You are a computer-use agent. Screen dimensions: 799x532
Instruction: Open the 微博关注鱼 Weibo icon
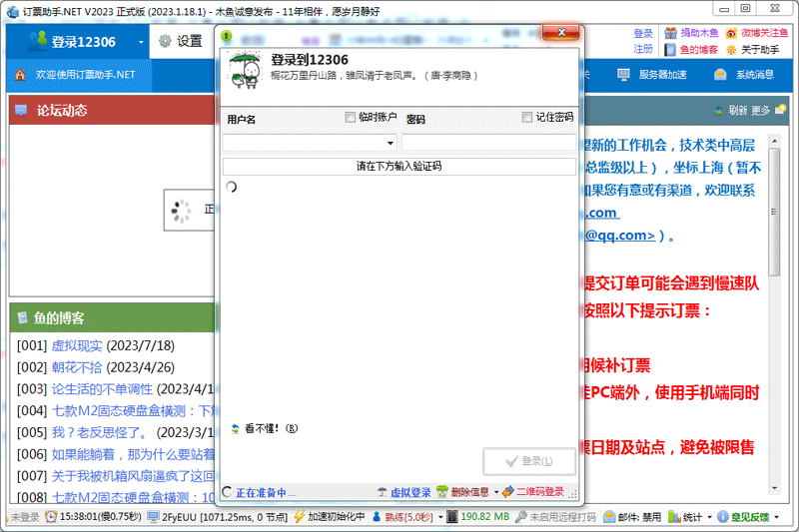731,33
